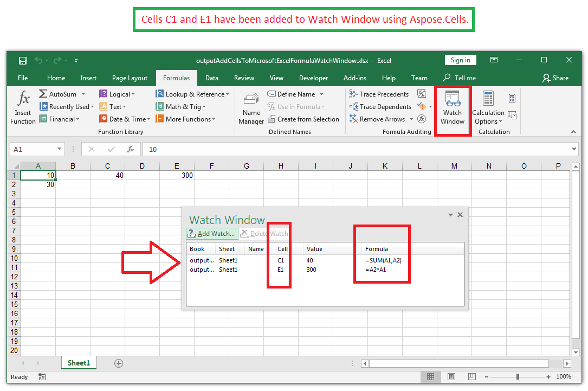Open the File menu
588x391 pixels.
point(23,78)
